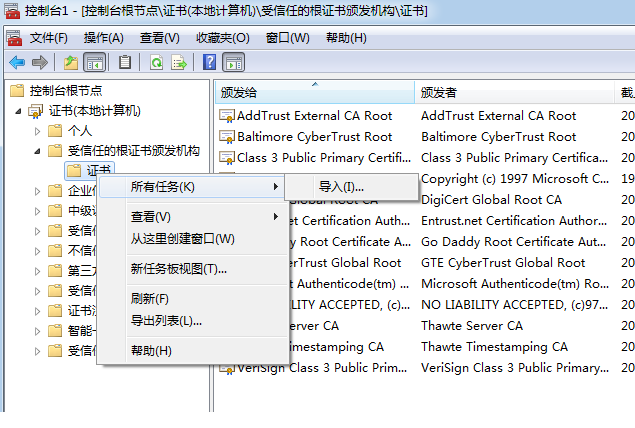Click issuer NO LIABILITY ACCEPTED, (c)97...

coord(514,305)
